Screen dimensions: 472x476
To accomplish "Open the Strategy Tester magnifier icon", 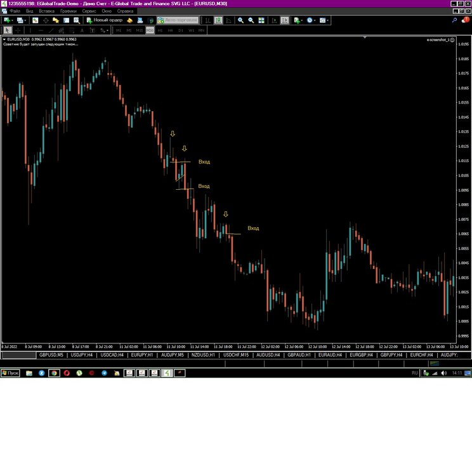I will [77, 20].
